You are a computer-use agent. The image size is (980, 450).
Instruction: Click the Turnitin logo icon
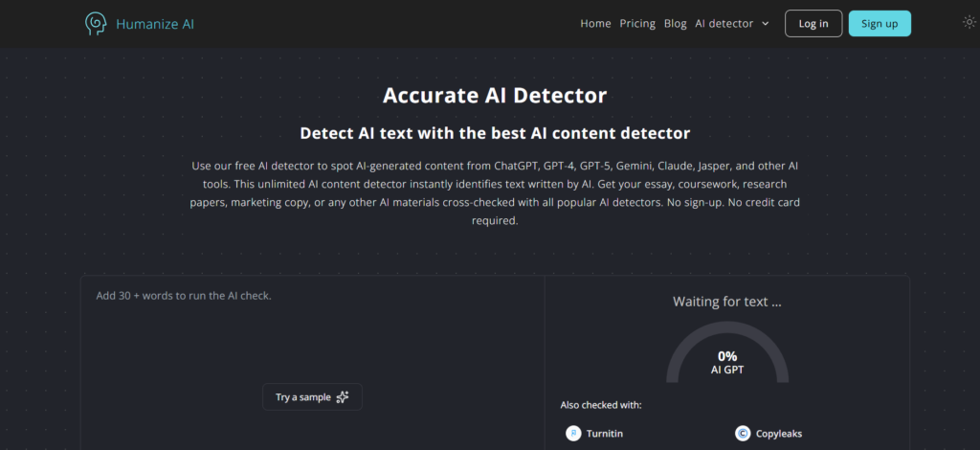(573, 434)
